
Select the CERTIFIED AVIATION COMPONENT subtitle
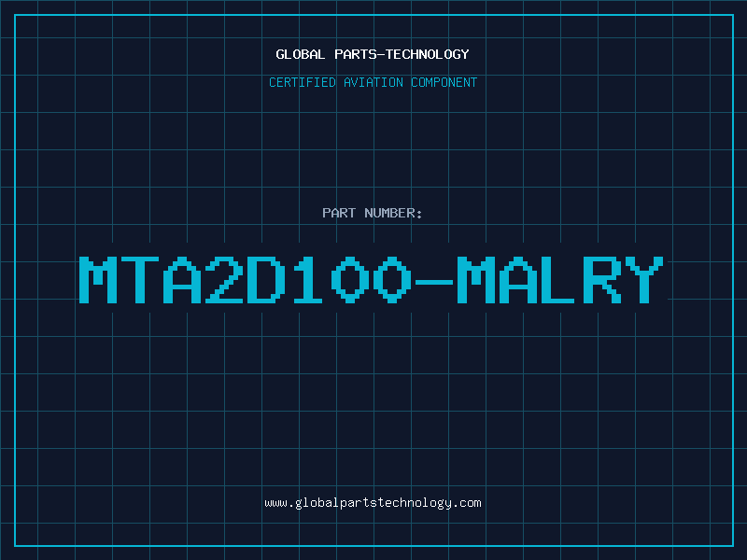click(x=373, y=82)
